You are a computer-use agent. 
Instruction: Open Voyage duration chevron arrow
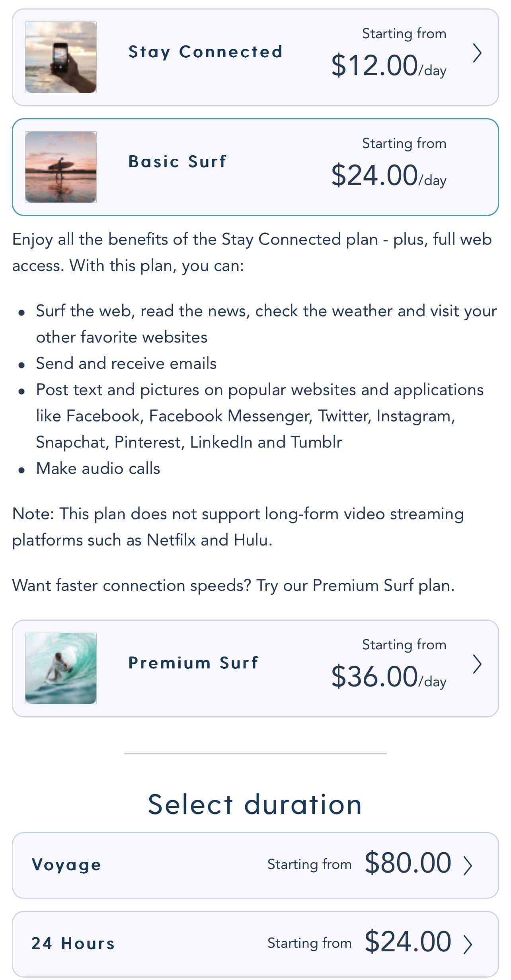coord(468,866)
